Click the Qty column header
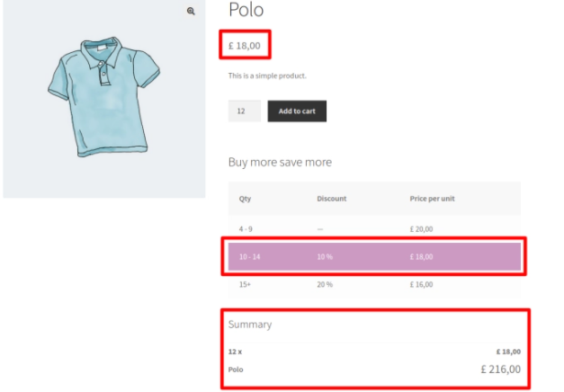The height and width of the screenshot is (392, 564). (245, 199)
